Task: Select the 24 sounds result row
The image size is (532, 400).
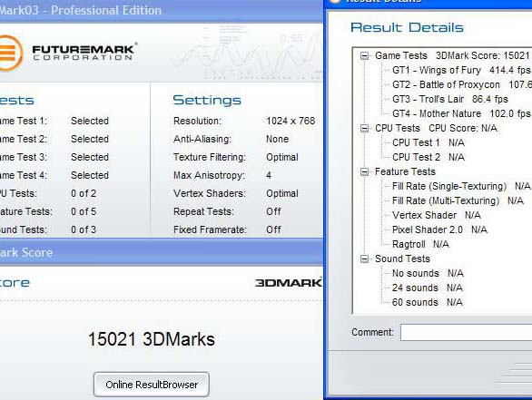Action: (x=428, y=288)
